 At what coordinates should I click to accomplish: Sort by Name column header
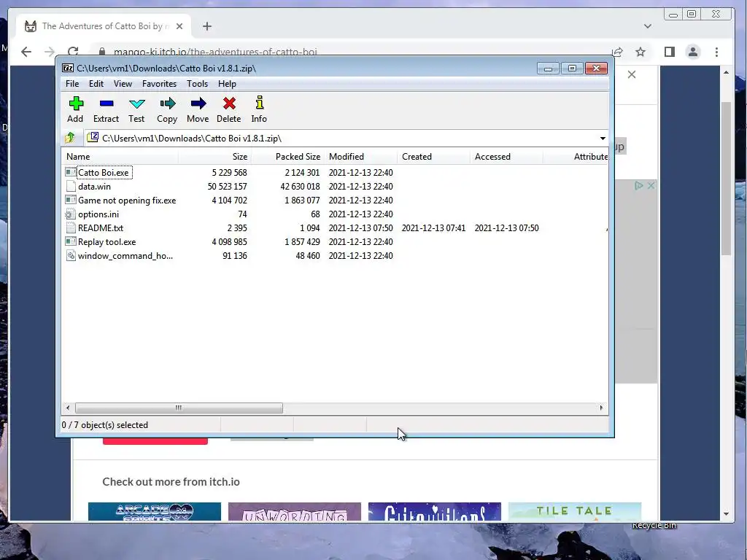point(120,157)
